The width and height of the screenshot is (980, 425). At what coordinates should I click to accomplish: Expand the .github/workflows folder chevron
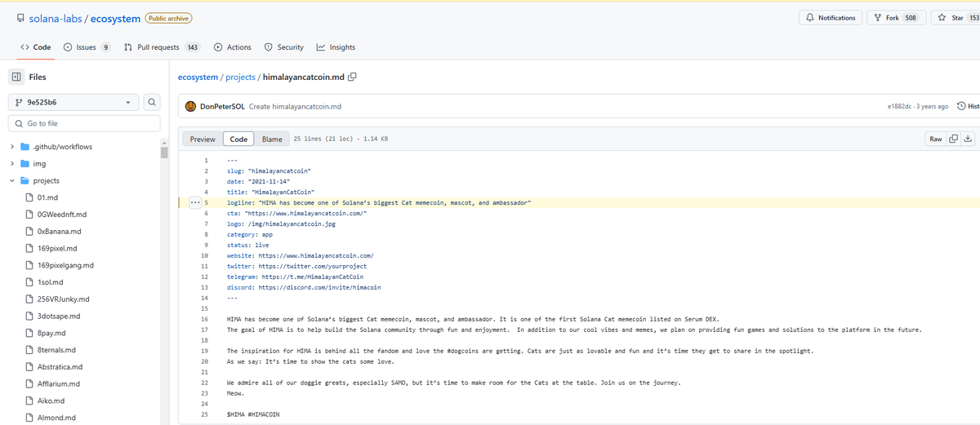(x=11, y=147)
